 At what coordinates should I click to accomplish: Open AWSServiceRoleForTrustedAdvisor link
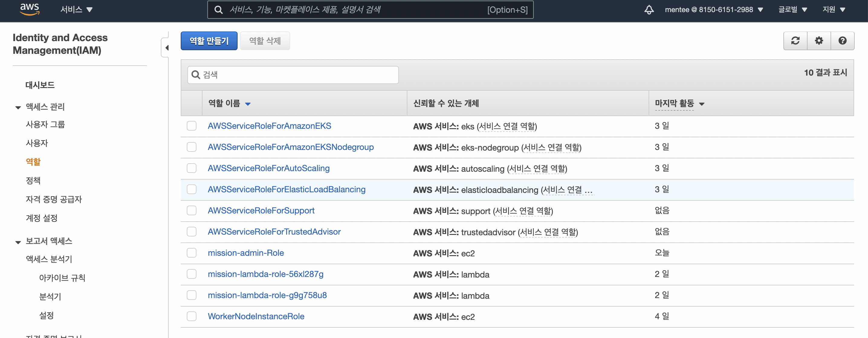[274, 232]
